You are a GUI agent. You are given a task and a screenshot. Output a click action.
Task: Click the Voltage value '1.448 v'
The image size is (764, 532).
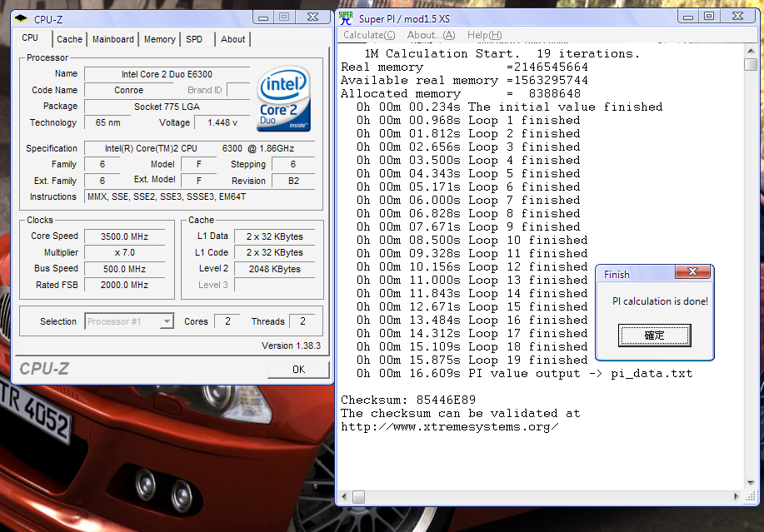click(x=222, y=122)
